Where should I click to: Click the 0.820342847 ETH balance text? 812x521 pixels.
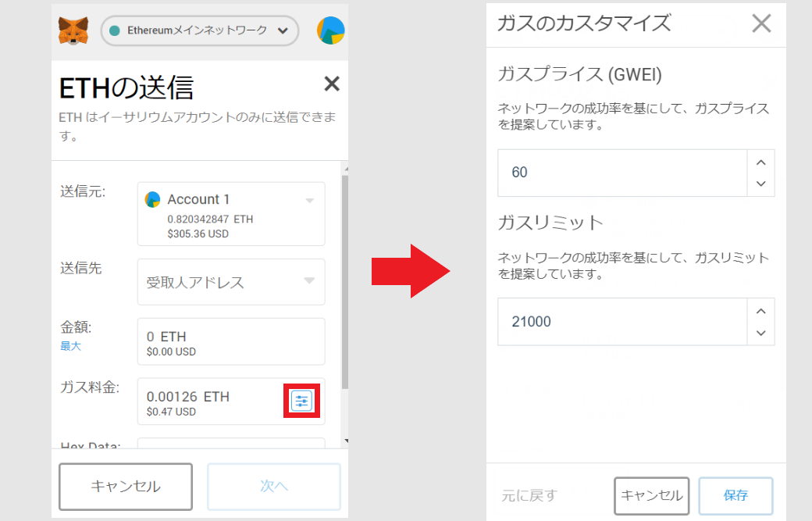click(210, 219)
